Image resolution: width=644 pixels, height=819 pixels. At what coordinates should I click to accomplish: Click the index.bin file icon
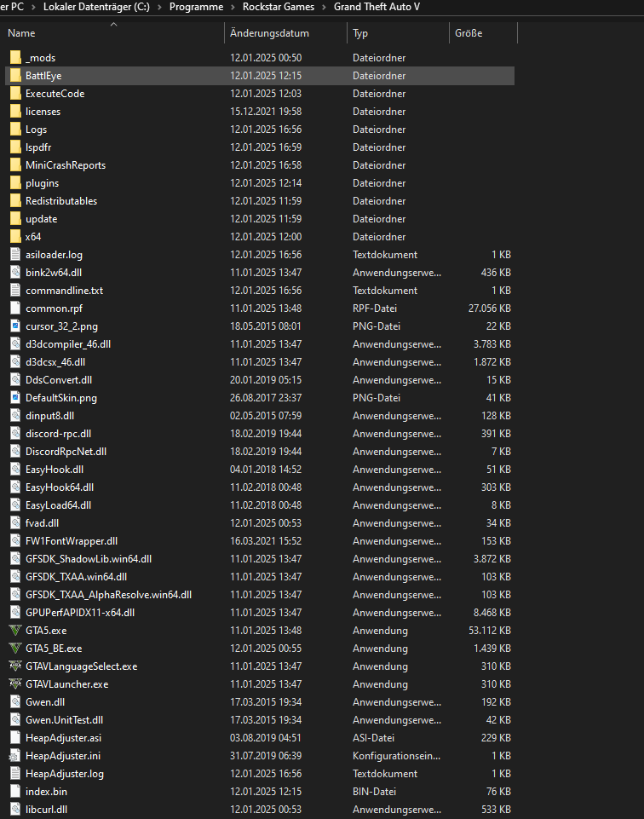(15, 792)
